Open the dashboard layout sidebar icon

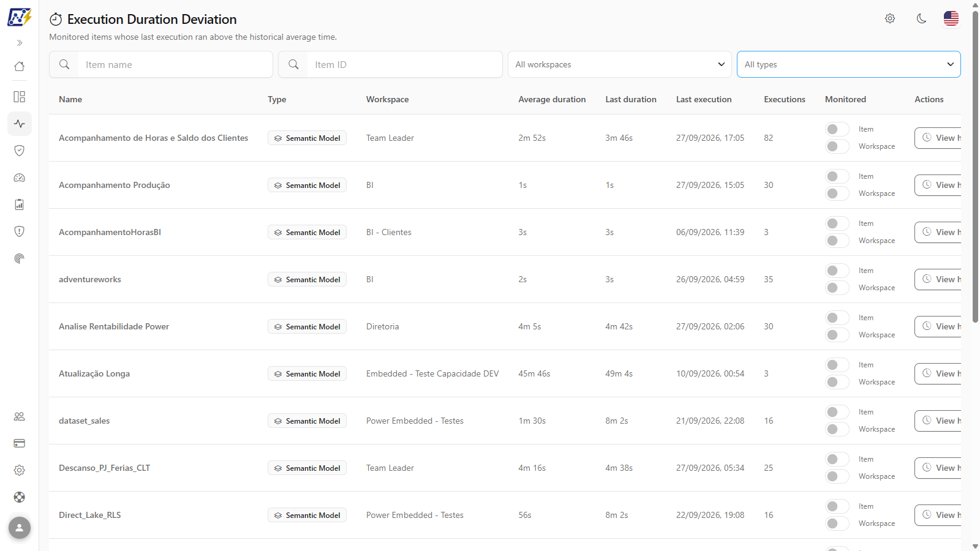20,97
